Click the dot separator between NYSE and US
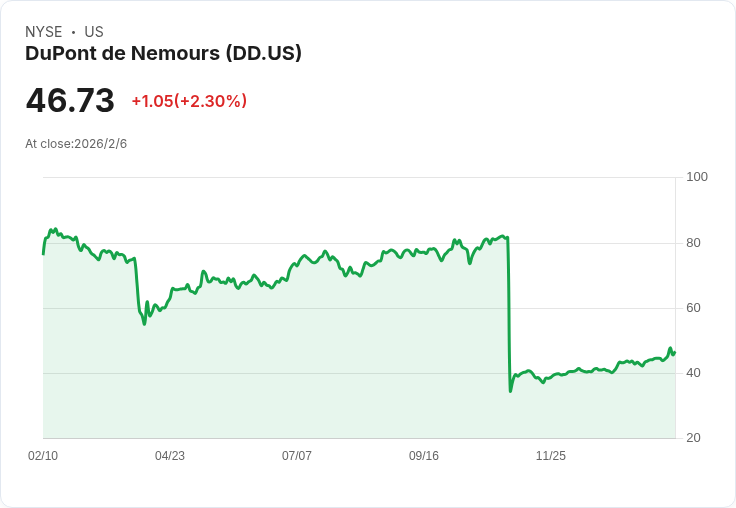 (x=73, y=32)
